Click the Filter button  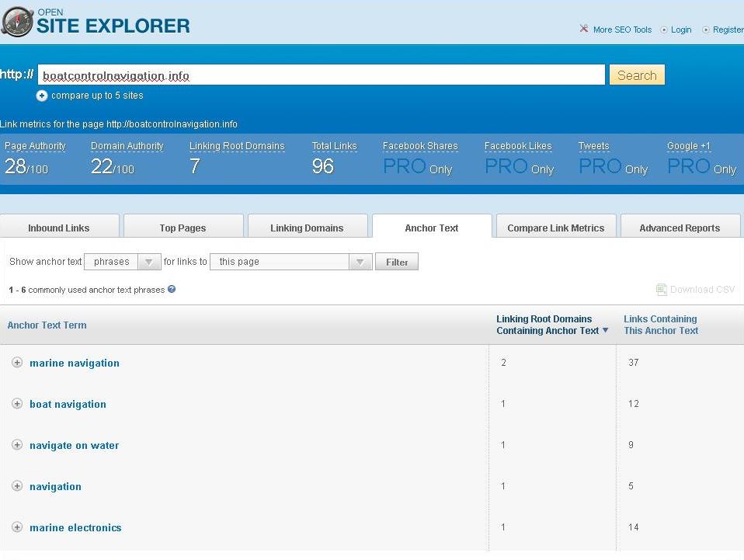click(x=397, y=262)
